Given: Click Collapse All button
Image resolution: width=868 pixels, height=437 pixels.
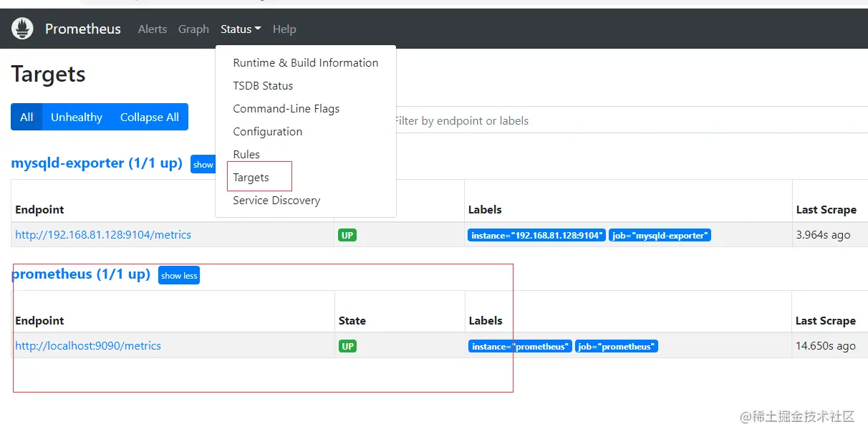Looking at the screenshot, I should pyautogui.click(x=150, y=117).
